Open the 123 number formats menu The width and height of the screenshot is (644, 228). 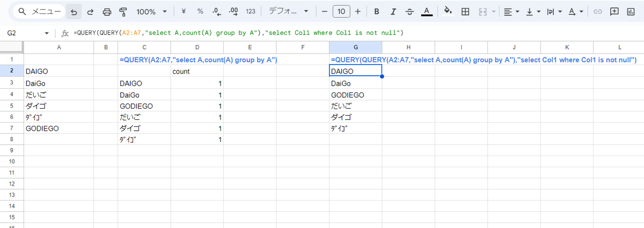[251, 11]
